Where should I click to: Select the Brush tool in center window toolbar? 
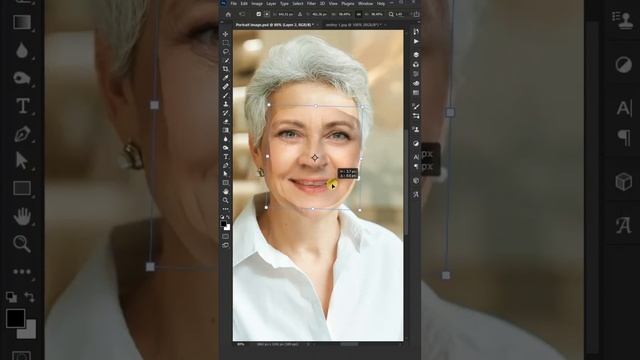pyautogui.click(x=225, y=95)
